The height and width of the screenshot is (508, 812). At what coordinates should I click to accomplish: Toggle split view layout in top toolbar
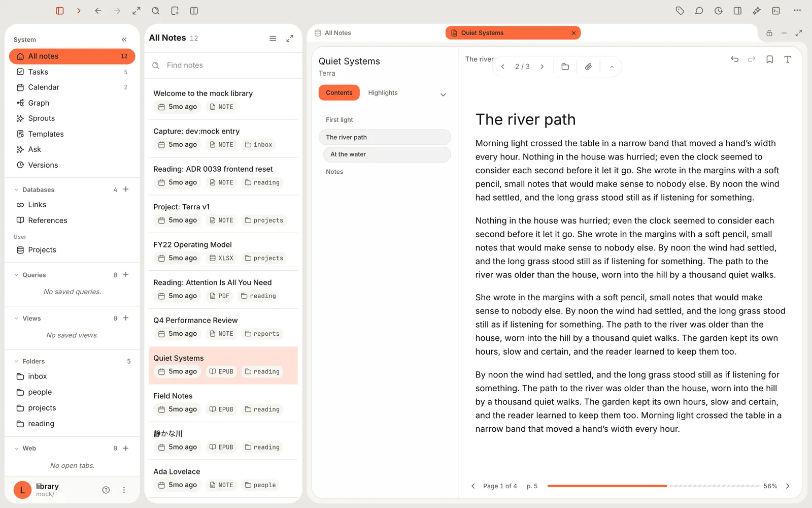[x=194, y=11]
